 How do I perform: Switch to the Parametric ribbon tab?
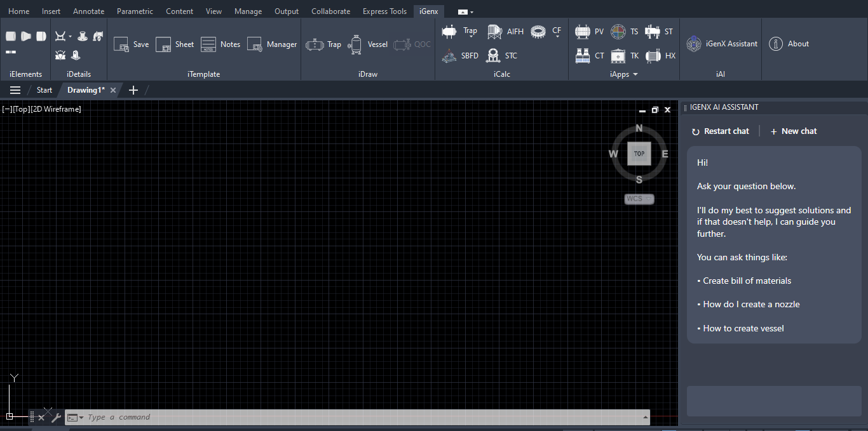[135, 11]
